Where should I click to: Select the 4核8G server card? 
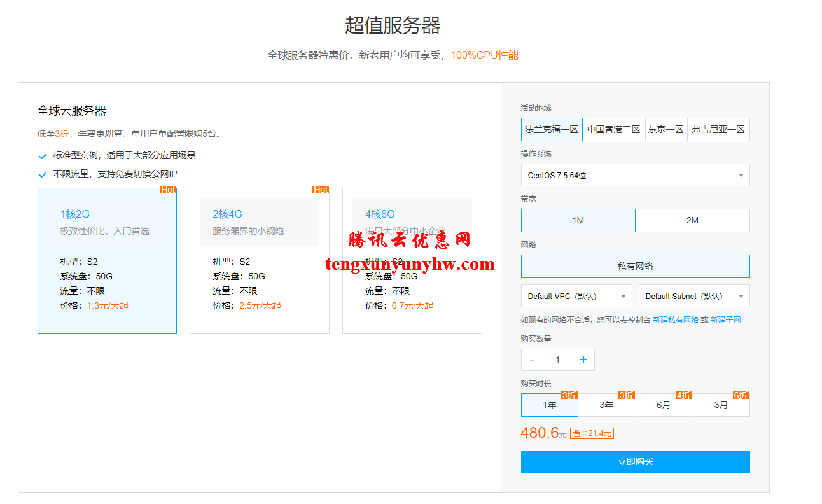412,261
